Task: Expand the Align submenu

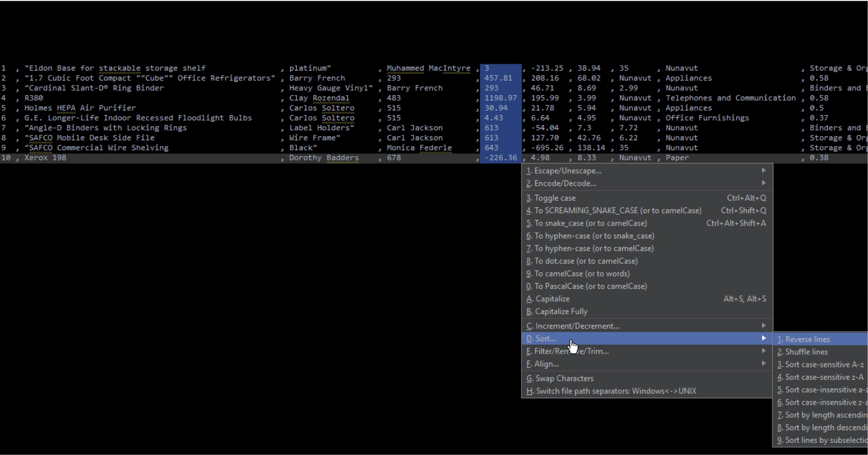Action: coord(647,364)
